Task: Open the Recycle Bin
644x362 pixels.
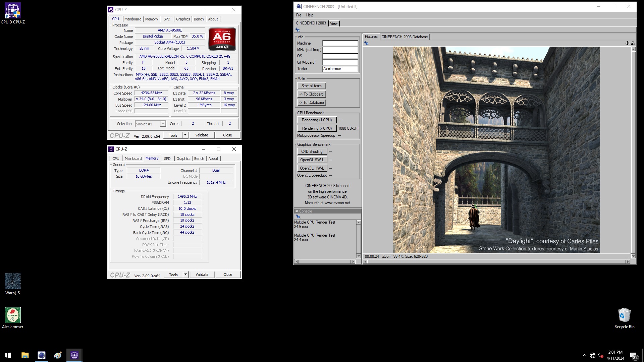Action: pos(624,318)
